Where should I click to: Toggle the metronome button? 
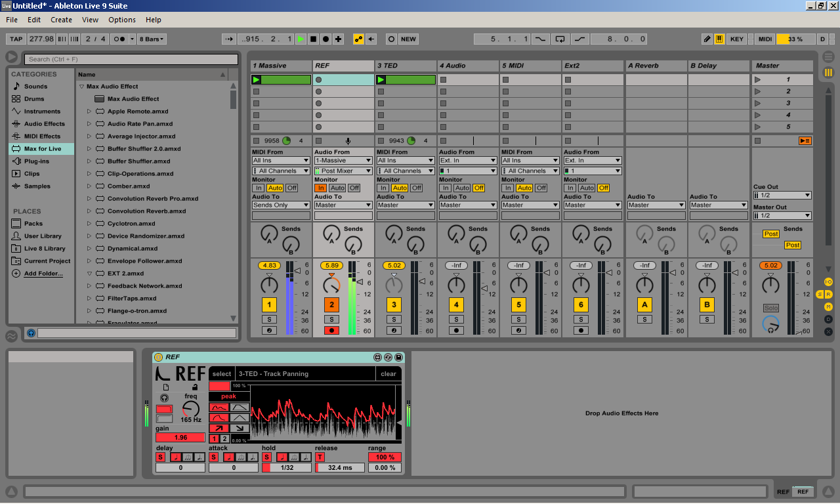pos(119,39)
